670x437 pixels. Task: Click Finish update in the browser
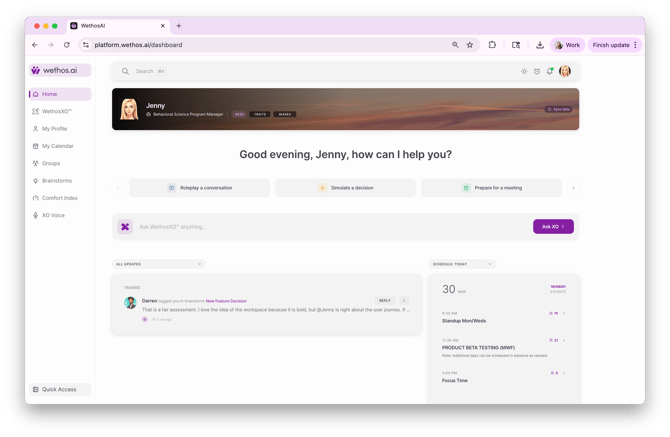click(611, 45)
